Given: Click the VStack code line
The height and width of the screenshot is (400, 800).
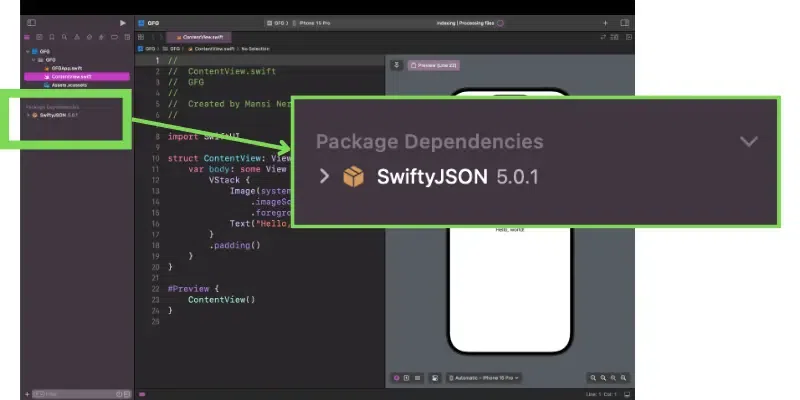Looking at the screenshot, I should click(x=229, y=180).
